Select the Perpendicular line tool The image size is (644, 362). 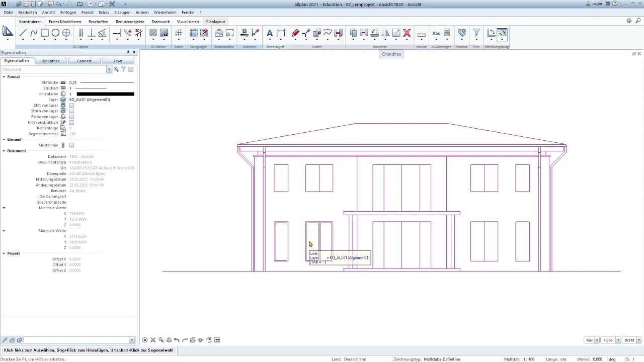(x=92, y=33)
